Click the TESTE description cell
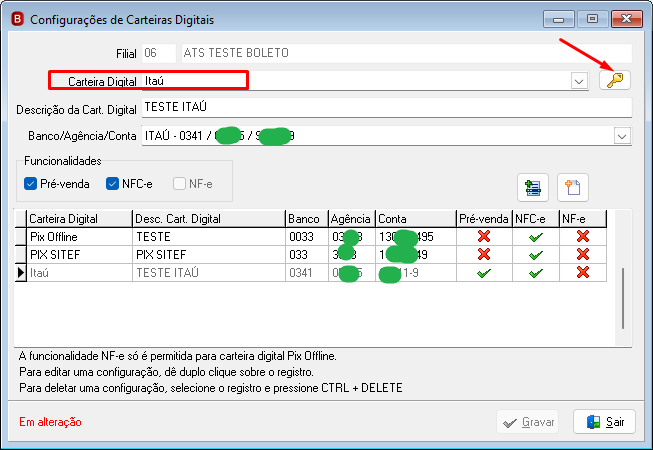 pyautogui.click(x=209, y=237)
